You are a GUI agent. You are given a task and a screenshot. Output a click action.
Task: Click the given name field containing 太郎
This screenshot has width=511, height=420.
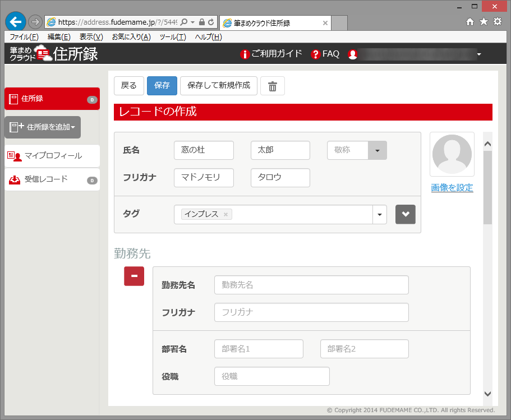pyautogui.click(x=280, y=150)
